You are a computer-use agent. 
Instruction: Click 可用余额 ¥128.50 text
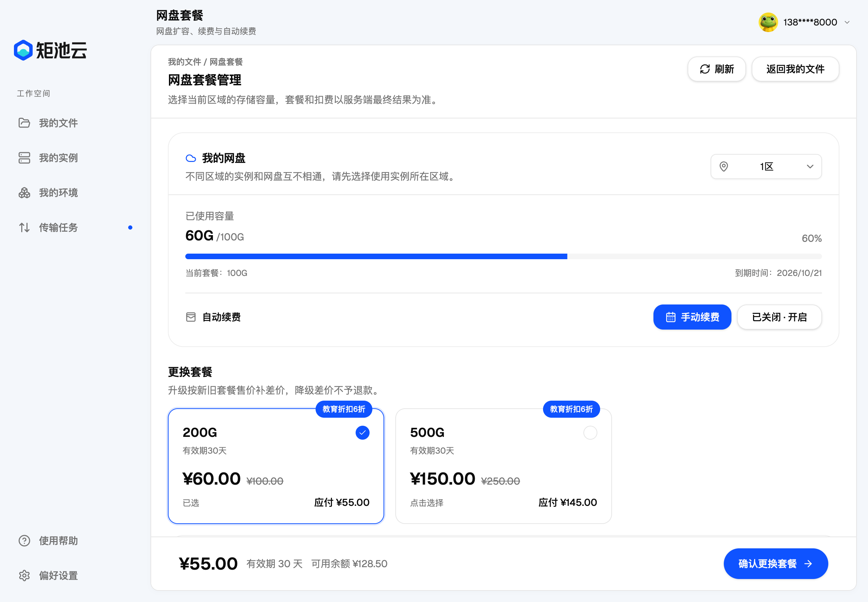349,564
